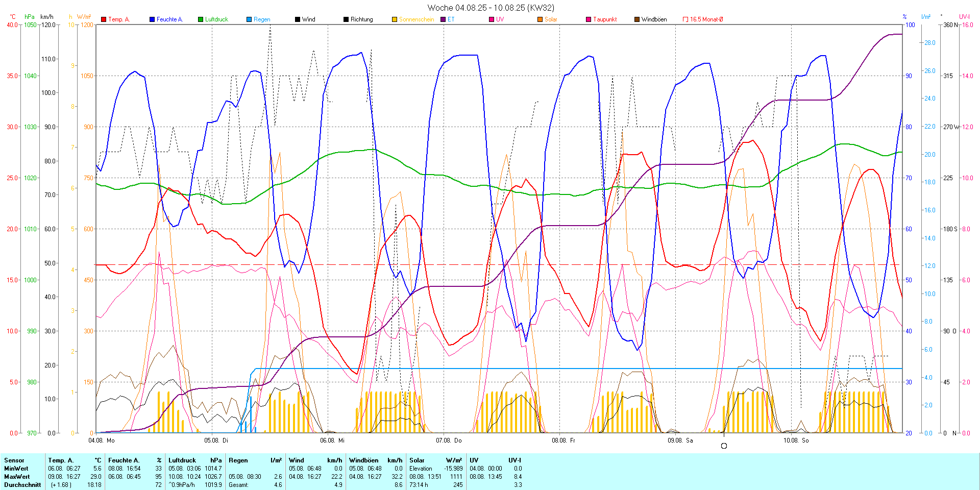Click the Durchschnitt row label
Viewport: 980px width, 490px height.
(22, 485)
